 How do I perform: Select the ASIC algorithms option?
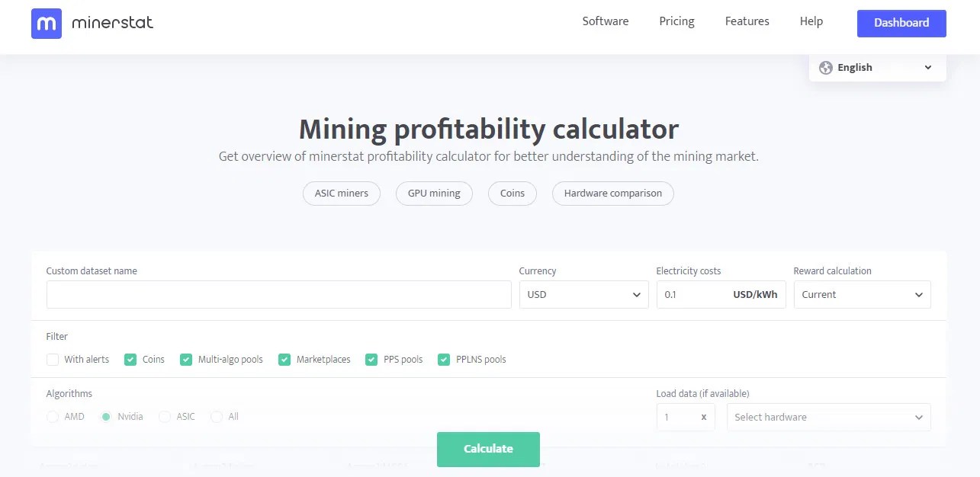coord(165,417)
